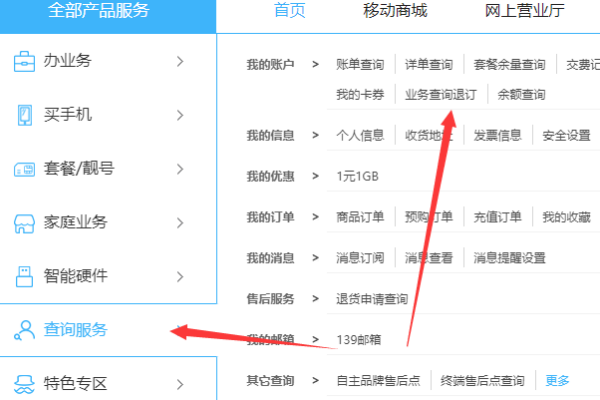
Task: Click the 全部产品服务 header
Action: pyautogui.click(x=99, y=11)
